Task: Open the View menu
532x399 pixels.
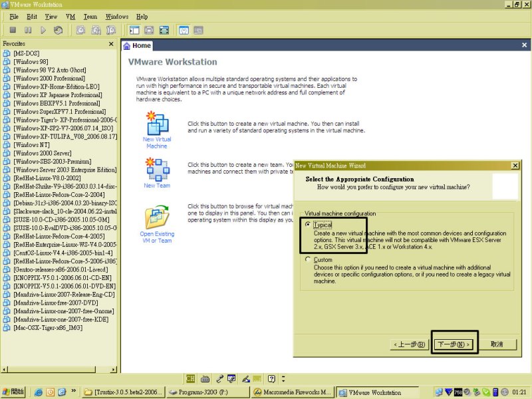Action: coord(51,16)
